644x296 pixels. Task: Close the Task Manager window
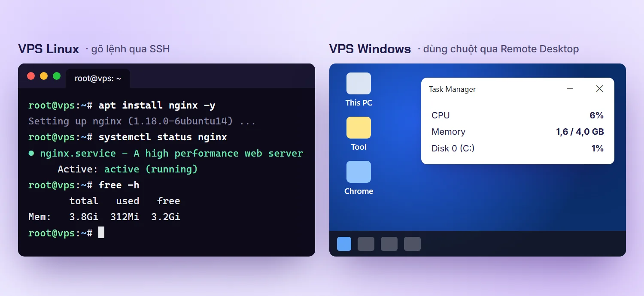coord(600,89)
